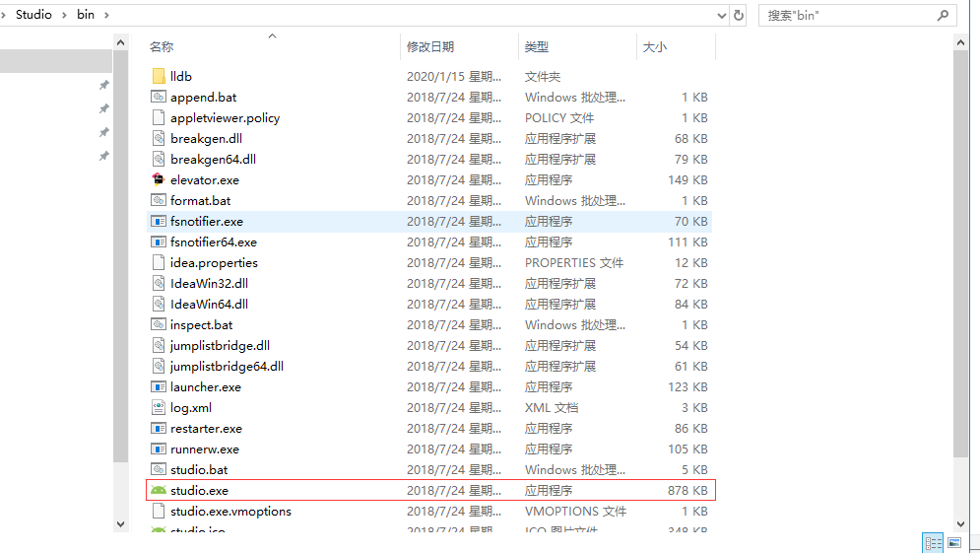
Task: Click the 149 KB size cell
Action: pos(687,180)
